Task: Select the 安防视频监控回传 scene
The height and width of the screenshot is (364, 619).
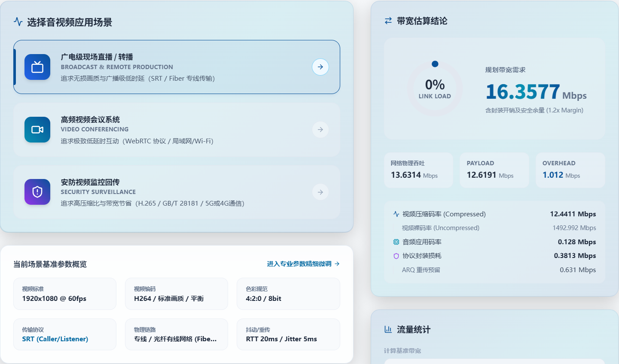Action: pyautogui.click(x=177, y=192)
